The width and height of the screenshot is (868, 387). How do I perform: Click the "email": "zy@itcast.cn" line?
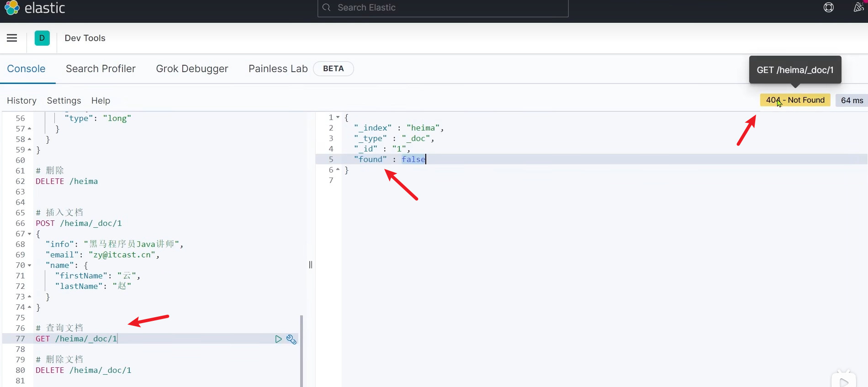click(102, 255)
